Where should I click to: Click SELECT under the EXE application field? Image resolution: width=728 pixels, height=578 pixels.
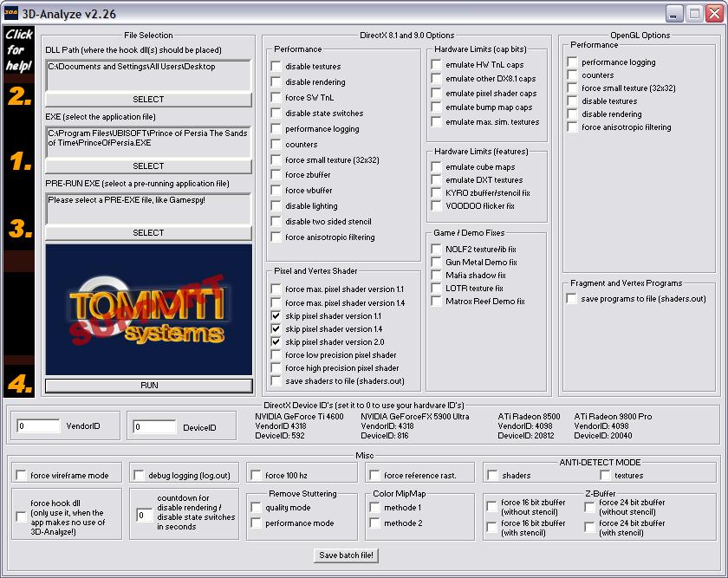click(x=148, y=166)
